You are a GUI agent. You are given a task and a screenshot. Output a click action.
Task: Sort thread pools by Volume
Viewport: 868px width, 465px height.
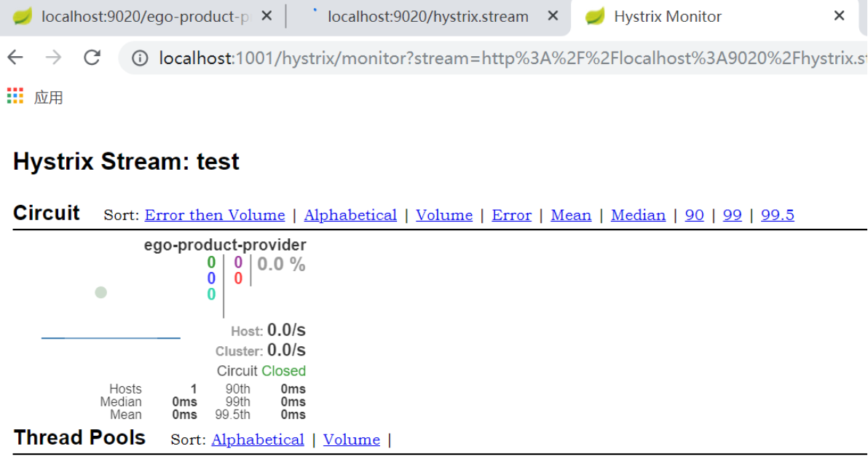(352, 439)
